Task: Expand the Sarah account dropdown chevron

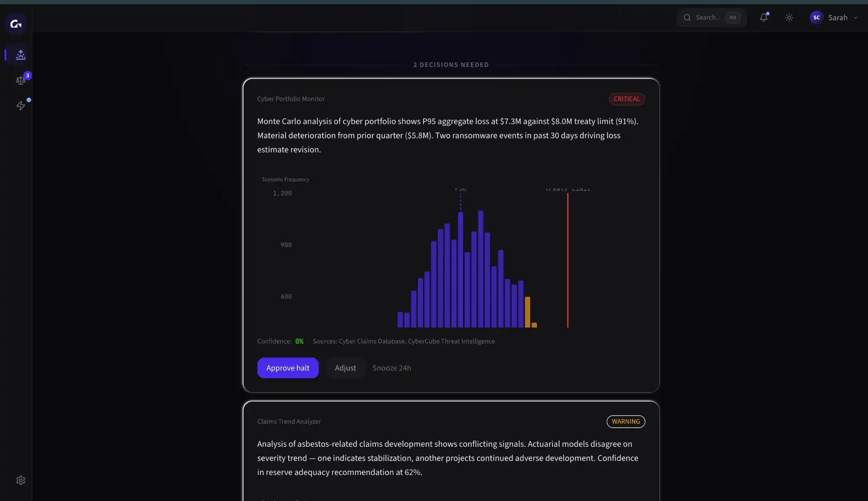Action: click(856, 18)
